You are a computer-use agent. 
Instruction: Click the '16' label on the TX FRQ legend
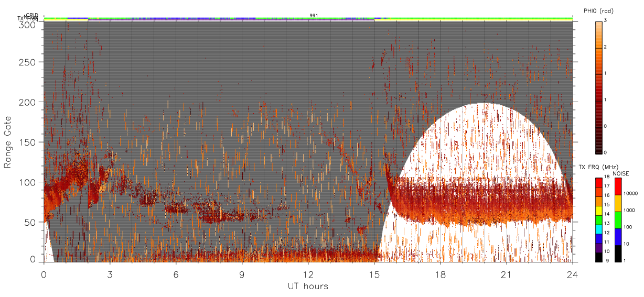(607, 195)
